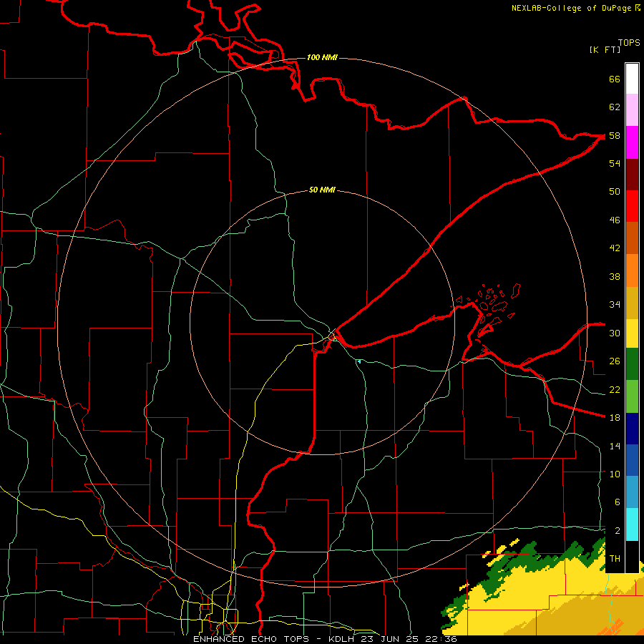Screen dimensions: 644x644
Task: Click the '100 NMI' range ring label
Action: [x=322, y=57]
